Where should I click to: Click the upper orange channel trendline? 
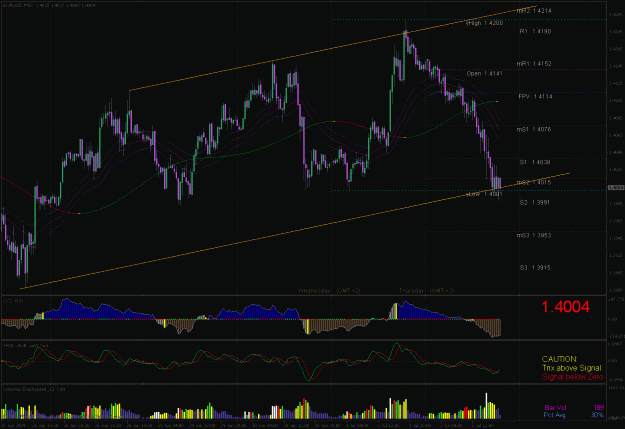coord(333,48)
